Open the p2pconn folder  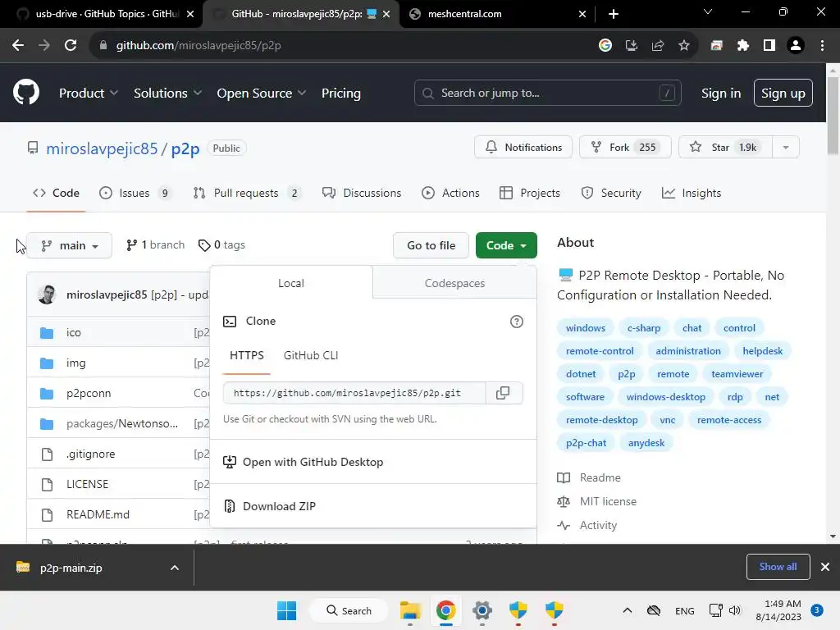(89, 393)
